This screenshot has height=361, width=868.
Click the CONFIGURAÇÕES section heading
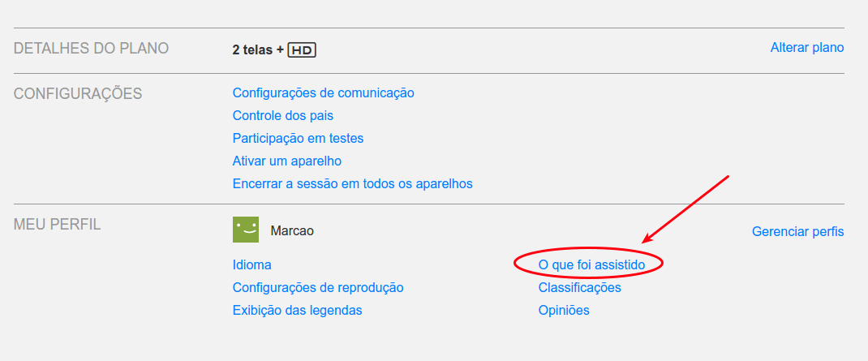78,93
